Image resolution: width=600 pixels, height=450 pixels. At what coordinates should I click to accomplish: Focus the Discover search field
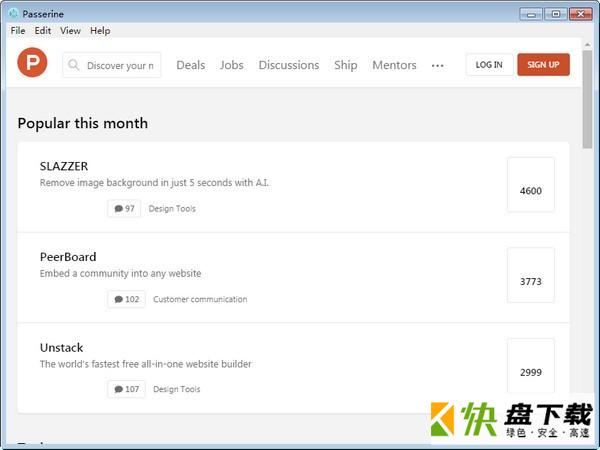112,65
